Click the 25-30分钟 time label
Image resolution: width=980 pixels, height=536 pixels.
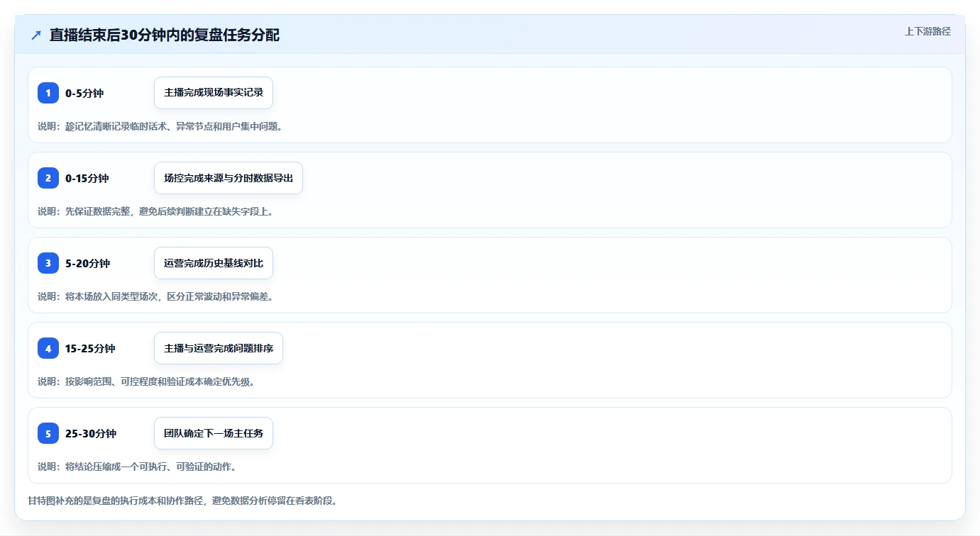tap(91, 433)
